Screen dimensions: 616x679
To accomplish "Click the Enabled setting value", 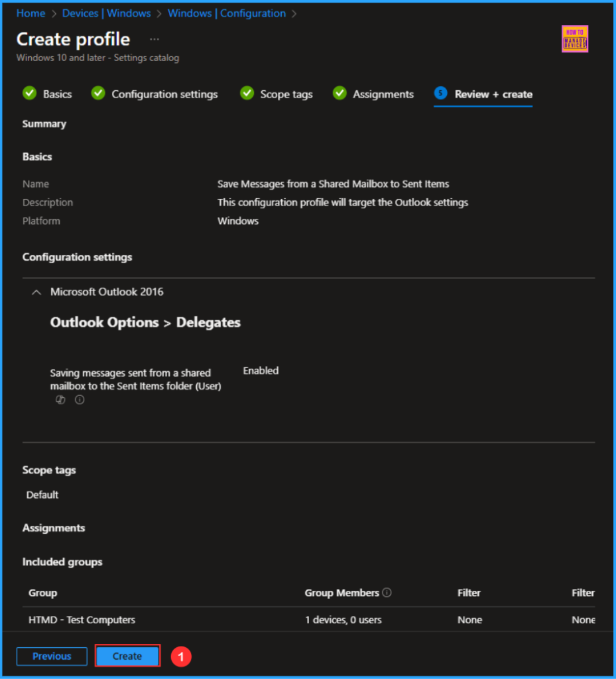I will 261,371.
